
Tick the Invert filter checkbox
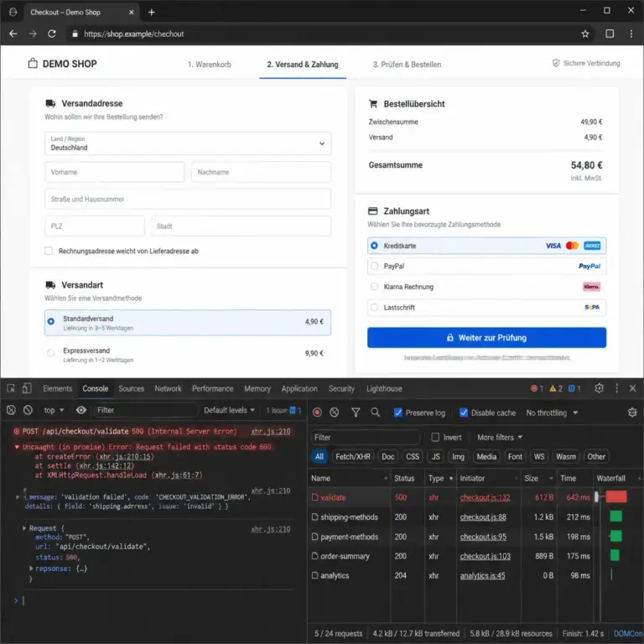(435, 438)
